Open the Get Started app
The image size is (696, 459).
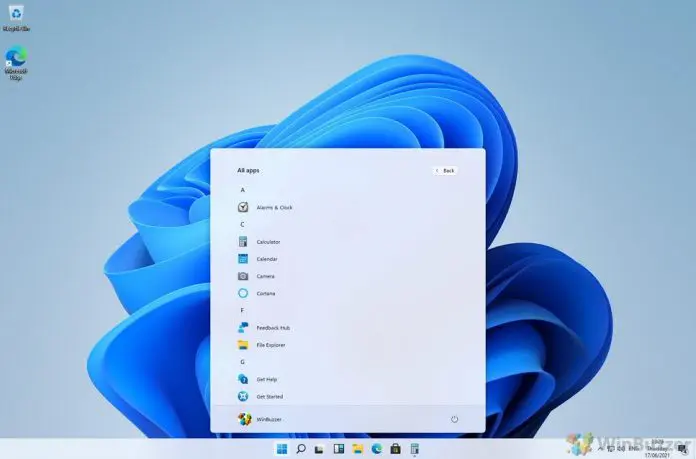268,396
